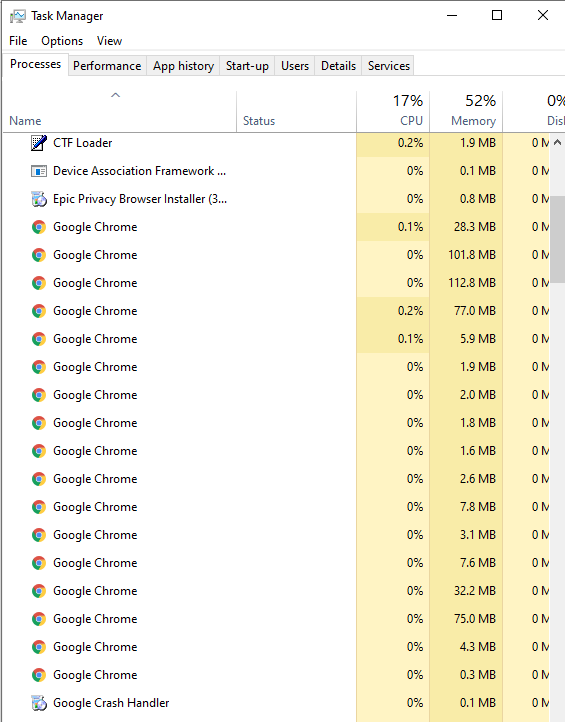Switch to the App history tab
Viewport: 565px width, 722px height.
pos(183,66)
